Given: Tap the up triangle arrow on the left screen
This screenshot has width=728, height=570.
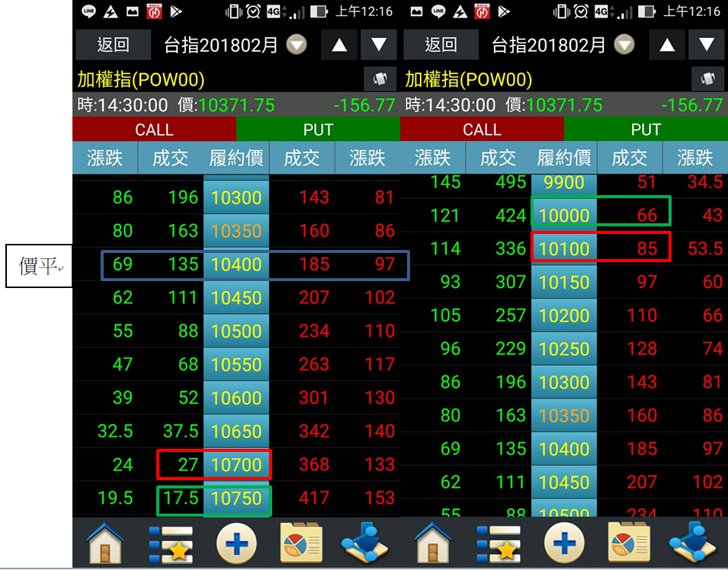Looking at the screenshot, I should point(339,44).
